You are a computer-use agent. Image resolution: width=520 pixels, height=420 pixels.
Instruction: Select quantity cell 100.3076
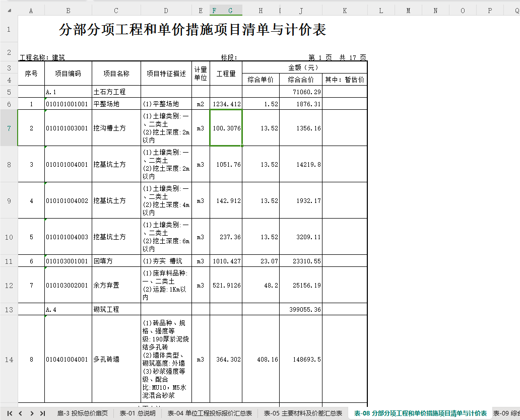(x=226, y=128)
